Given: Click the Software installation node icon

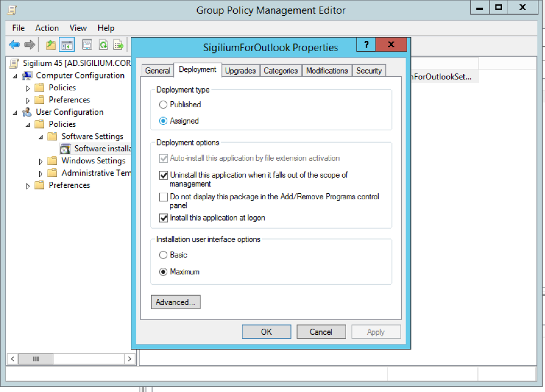Looking at the screenshot, I should pos(65,149).
